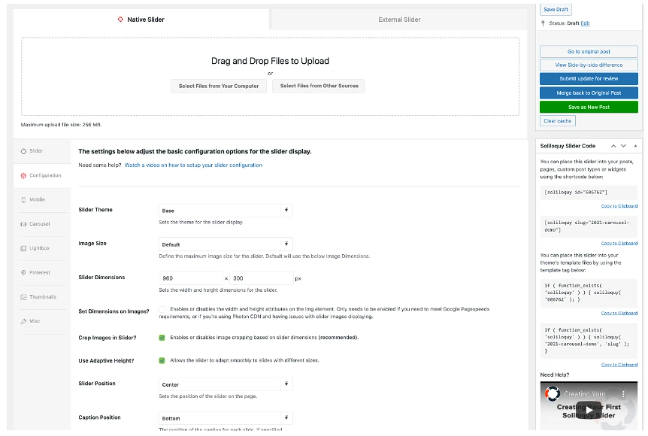The height and width of the screenshot is (436, 648).
Task: Click View Side-by-side difference
Action: 588,65
